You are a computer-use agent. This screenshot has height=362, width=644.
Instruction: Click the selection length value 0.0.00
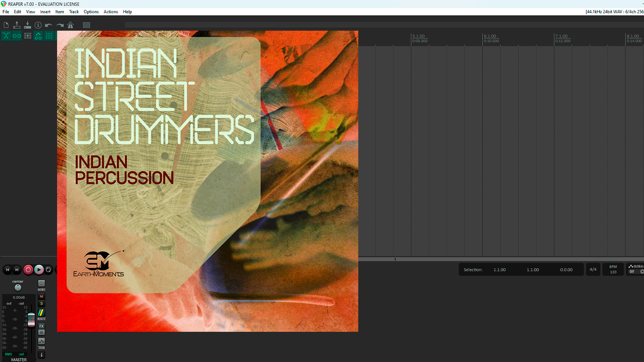566,270
